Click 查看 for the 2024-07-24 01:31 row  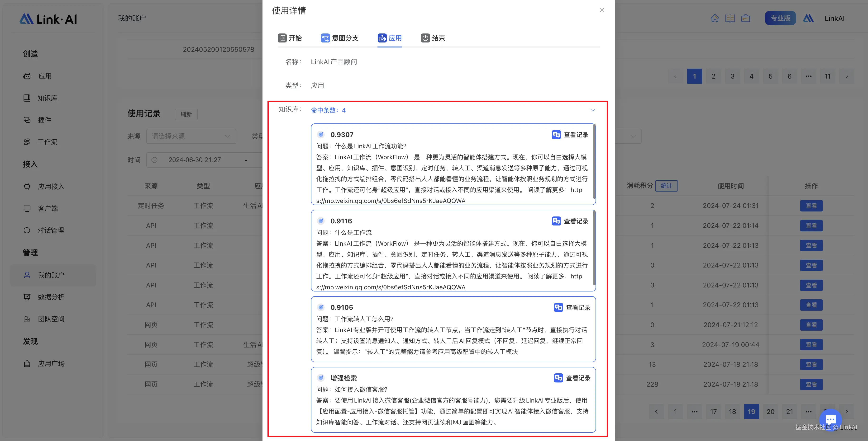811,206
